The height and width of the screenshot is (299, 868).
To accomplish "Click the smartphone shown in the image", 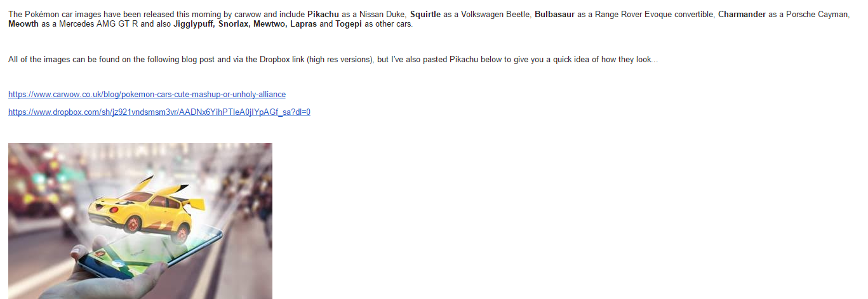I will [152, 254].
